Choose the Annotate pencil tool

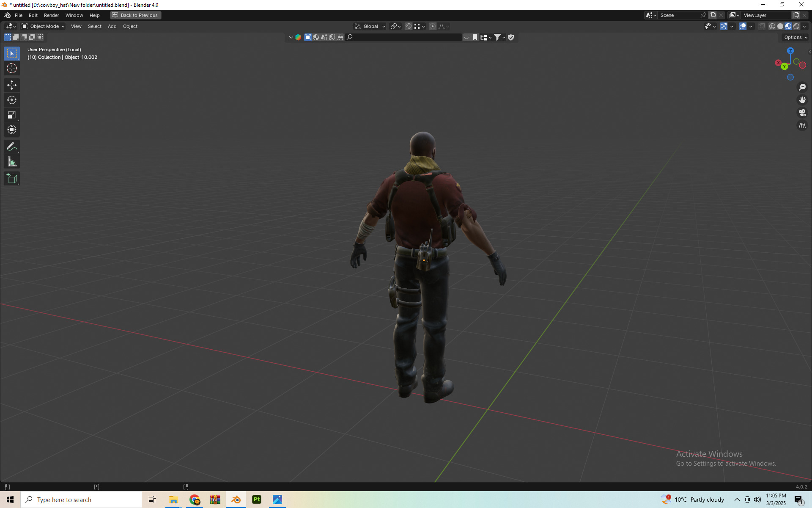pos(12,147)
